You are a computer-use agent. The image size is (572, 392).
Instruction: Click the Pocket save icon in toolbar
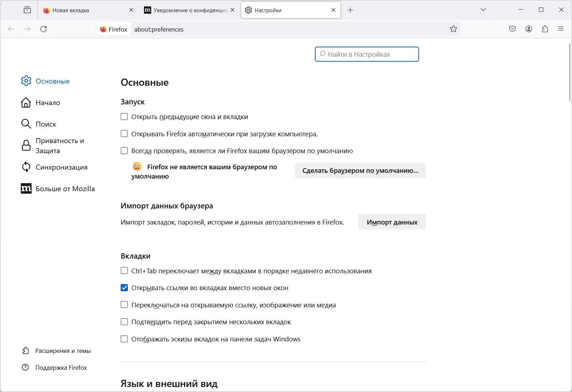click(x=512, y=29)
